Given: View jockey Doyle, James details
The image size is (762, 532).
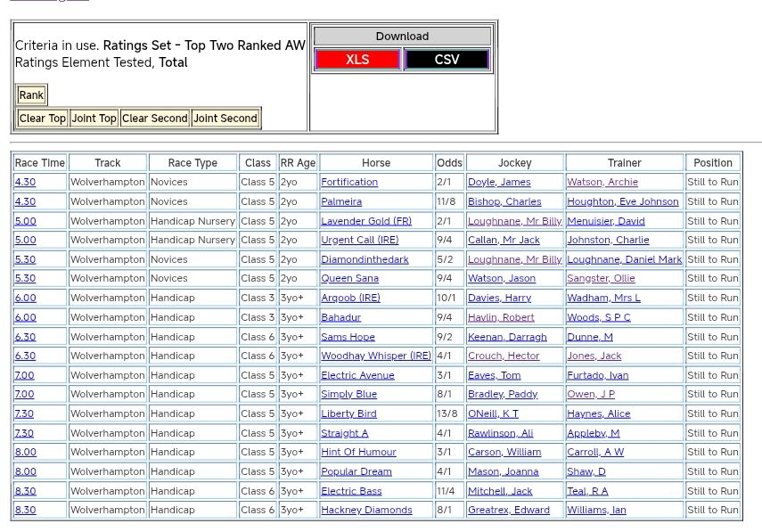Looking at the screenshot, I should click(499, 182).
